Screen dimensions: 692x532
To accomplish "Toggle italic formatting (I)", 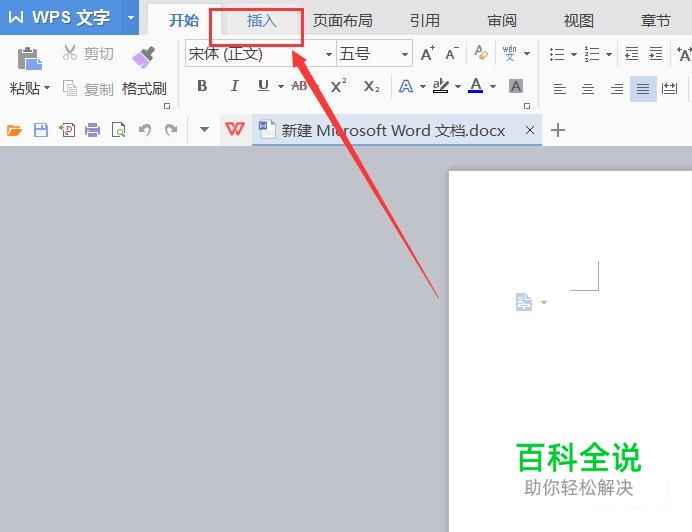I will pos(235,86).
